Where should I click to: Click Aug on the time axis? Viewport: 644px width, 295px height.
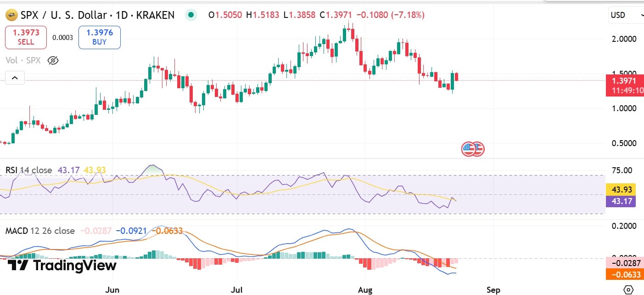tap(365, 290)
